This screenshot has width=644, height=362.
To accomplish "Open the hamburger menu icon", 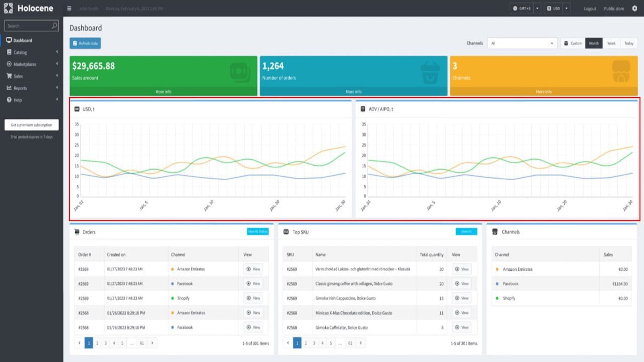I will (x=69, y=8).
